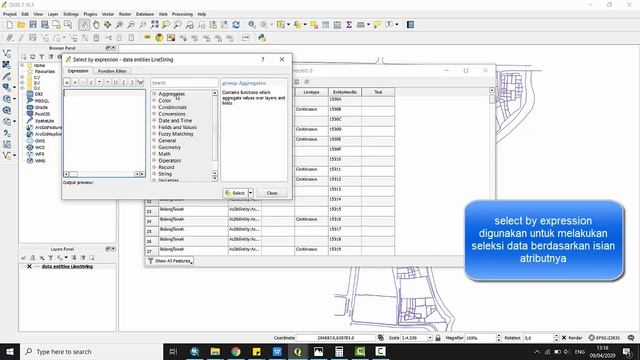Select the Zoom In magnifier tool
Viewport: 640px width, 360px height.
tap(119, 25)
